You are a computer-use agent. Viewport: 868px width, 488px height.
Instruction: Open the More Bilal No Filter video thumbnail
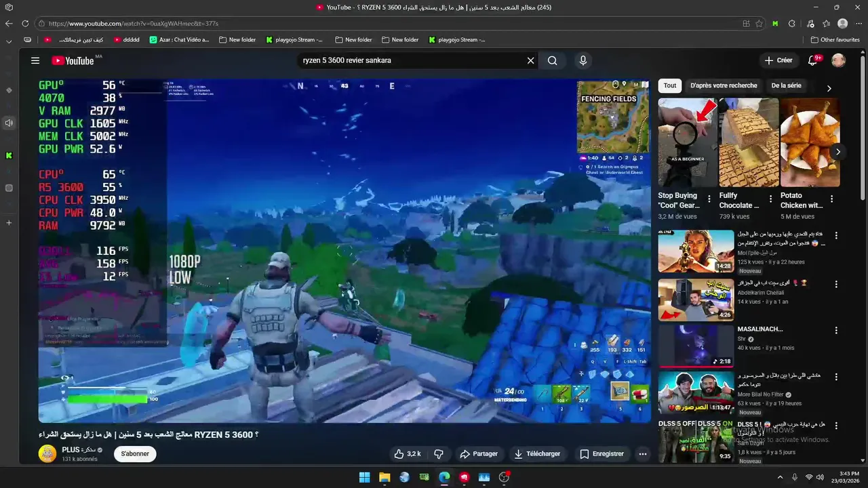(x=696, y=392)
